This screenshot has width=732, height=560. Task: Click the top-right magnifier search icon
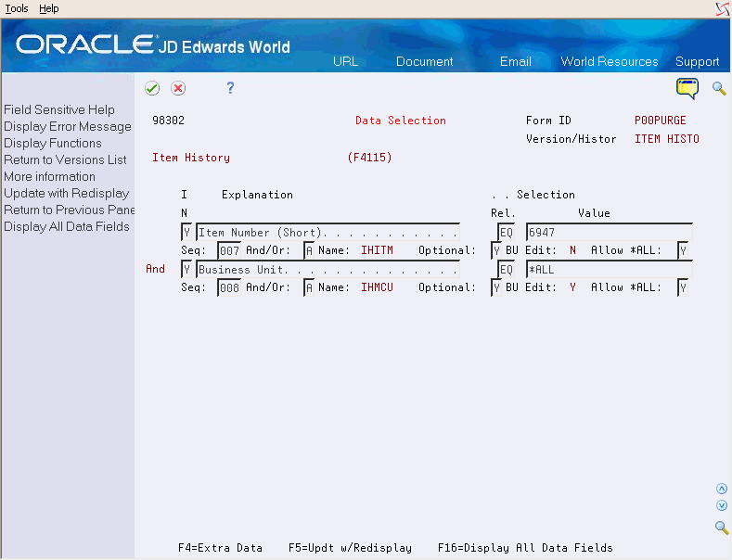[719, 88]
